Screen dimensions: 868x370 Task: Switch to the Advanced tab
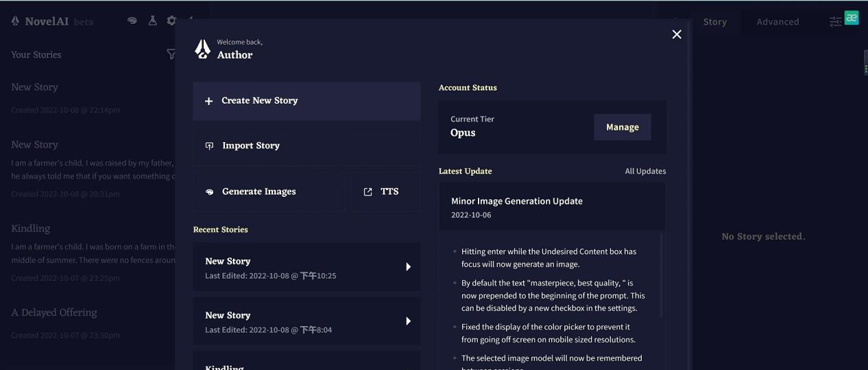[777, 22]
